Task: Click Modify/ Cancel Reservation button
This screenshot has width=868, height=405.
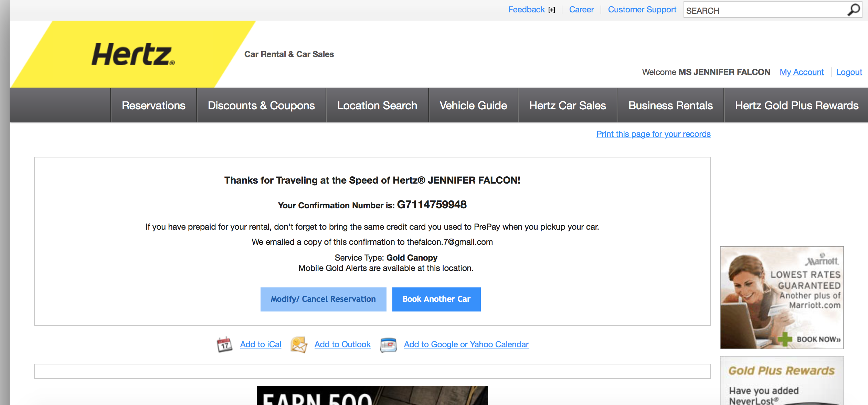Action: (x=323, y=299)
